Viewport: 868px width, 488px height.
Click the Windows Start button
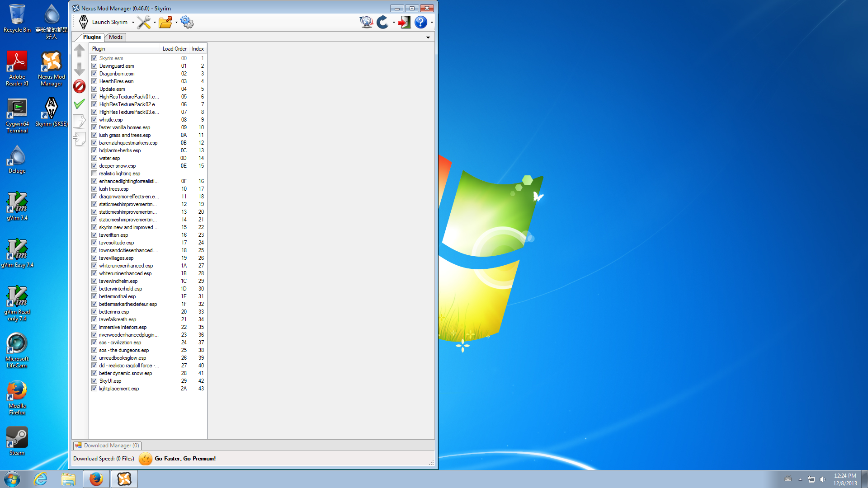pos(12,479)
